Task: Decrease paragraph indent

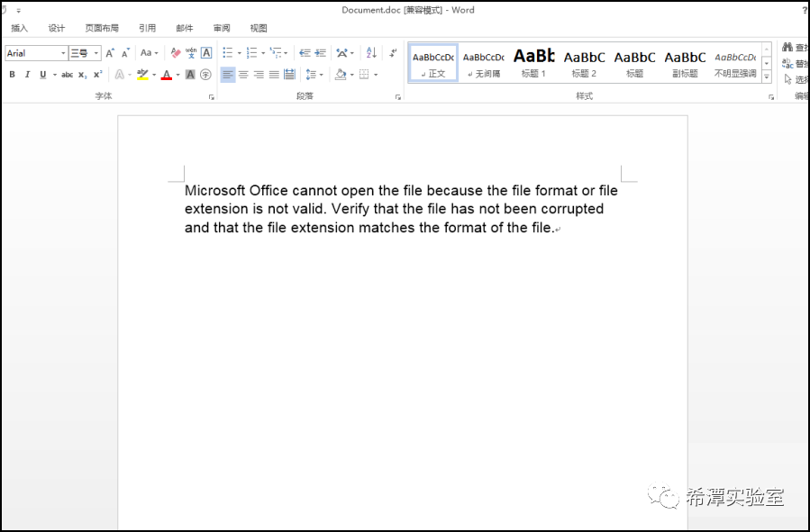Action: pyautogui.click(x=305, y=52)
